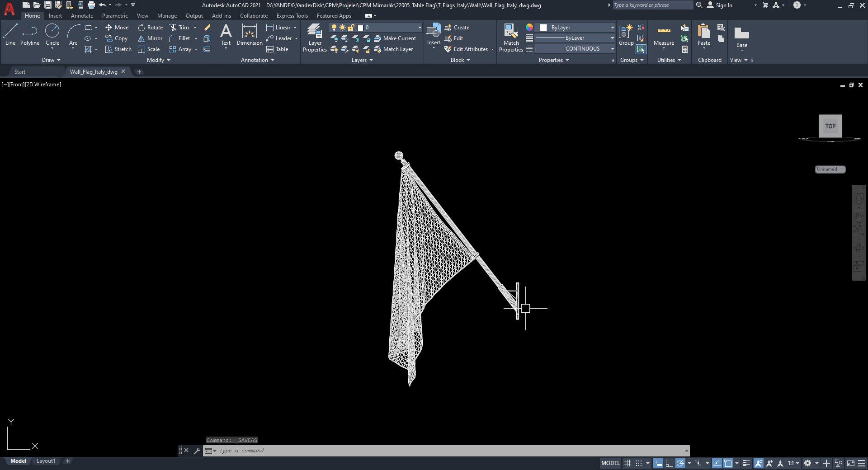The image size is (868, 470).
Task: Select the Line tool
Action: pyautogui.click(x=10, y=35)
